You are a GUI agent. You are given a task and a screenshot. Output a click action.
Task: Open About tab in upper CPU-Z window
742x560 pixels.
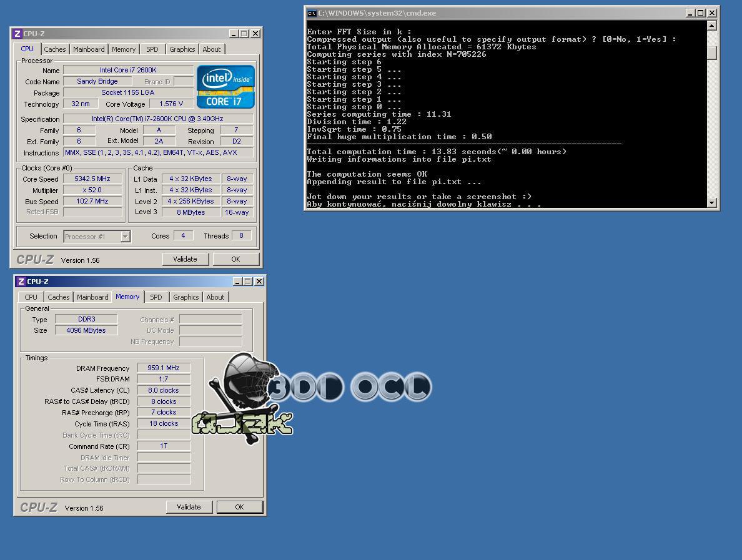coord(212,49)
